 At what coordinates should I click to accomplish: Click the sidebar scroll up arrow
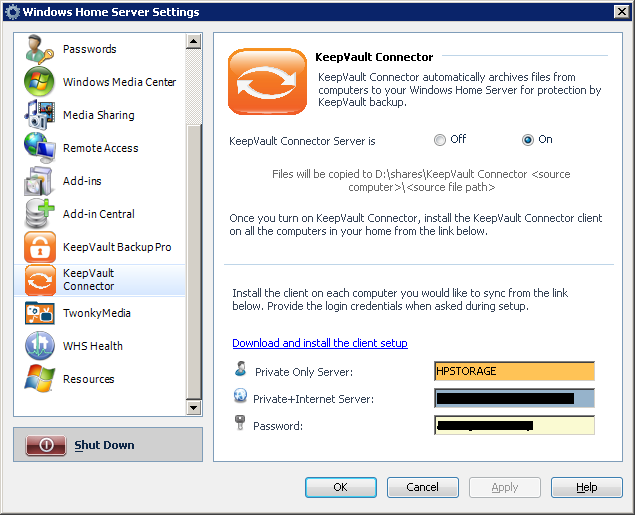point(194,41)
